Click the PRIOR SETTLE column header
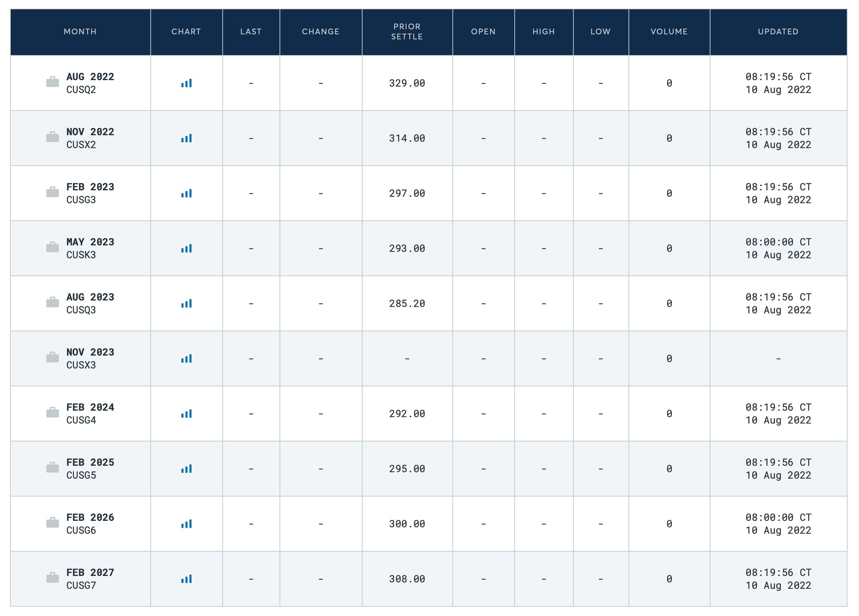Image resolution: width=859 pixels, height=616 pixels. pyautogui.click(x=407, y=32)
